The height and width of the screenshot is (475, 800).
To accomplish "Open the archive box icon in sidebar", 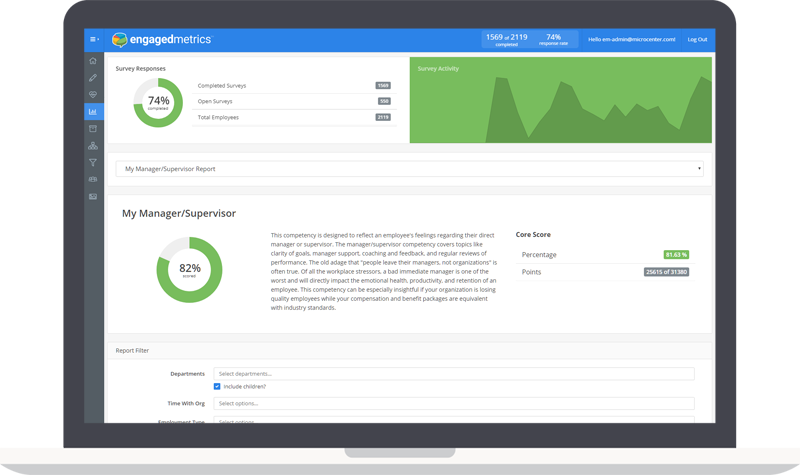I will click(x=94, y=129).
